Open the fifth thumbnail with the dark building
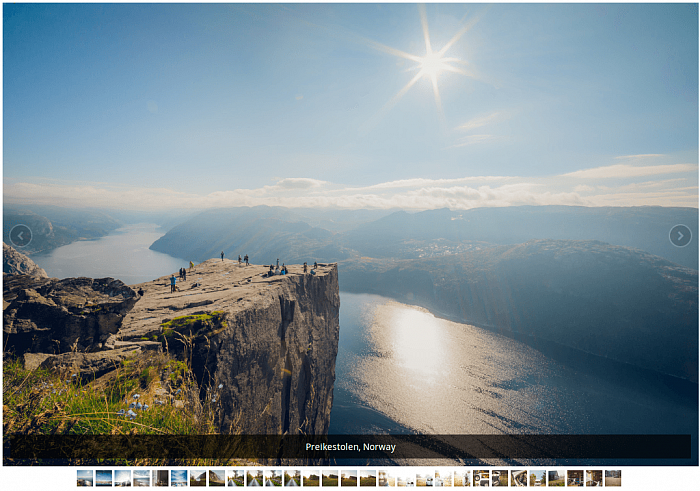The image size is (700, 491). click(x=160, y=478)
